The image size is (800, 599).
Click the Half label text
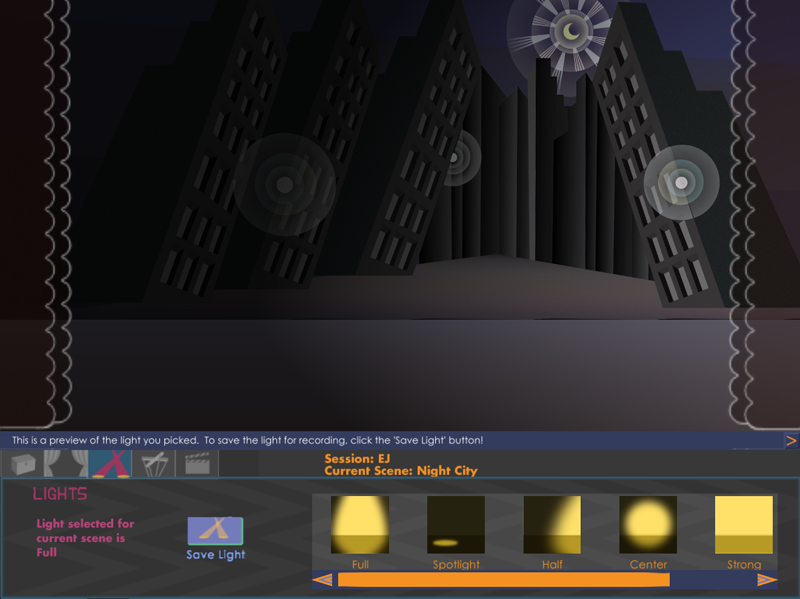tap(552, 564)
